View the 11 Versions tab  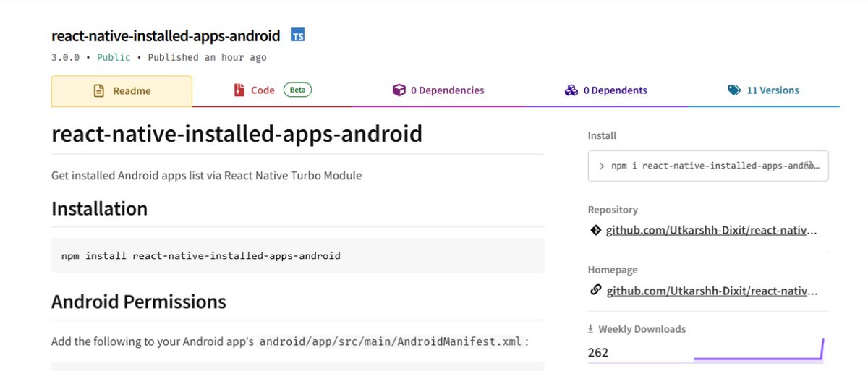pyautogui.click(x=763, y=90)
